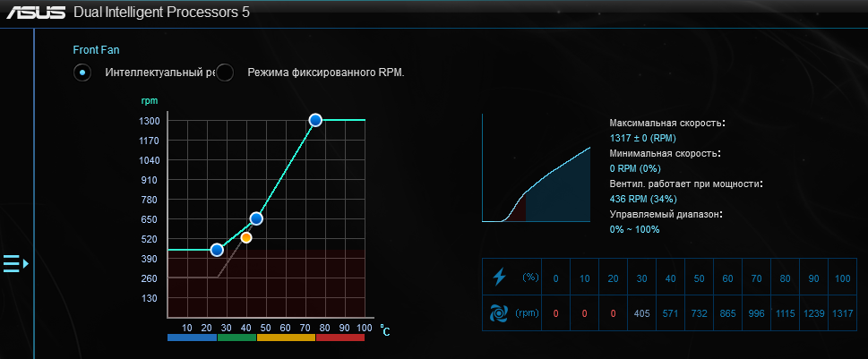Click the blue temperature range bar
The width and height of the screenshot is (868, 359).
coord(192,338)
